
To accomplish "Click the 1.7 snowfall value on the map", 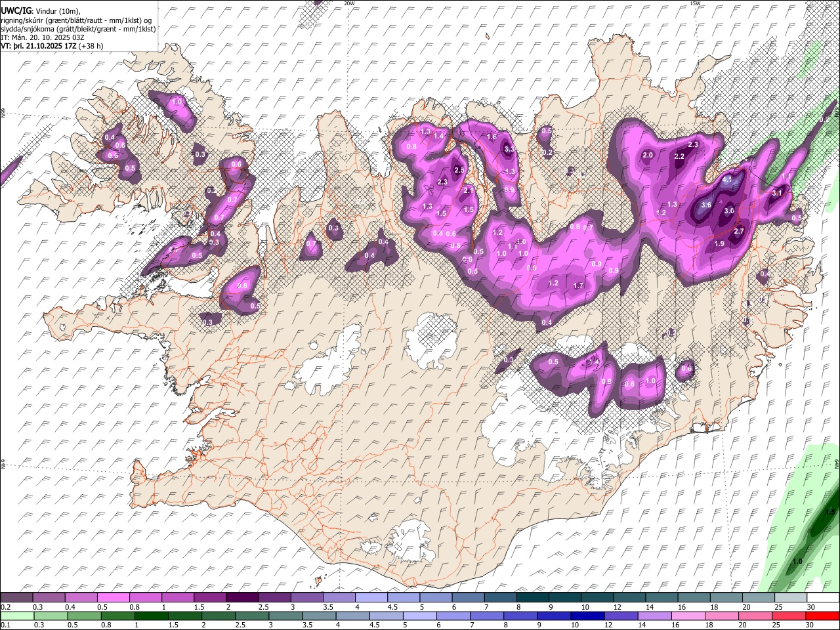I will pos(579,285).
